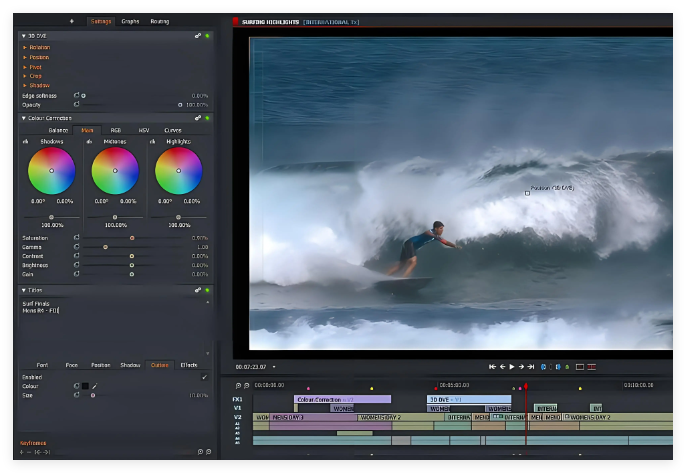
Task: Click the Edge softness keyframe icon
Action: point(77,95)
